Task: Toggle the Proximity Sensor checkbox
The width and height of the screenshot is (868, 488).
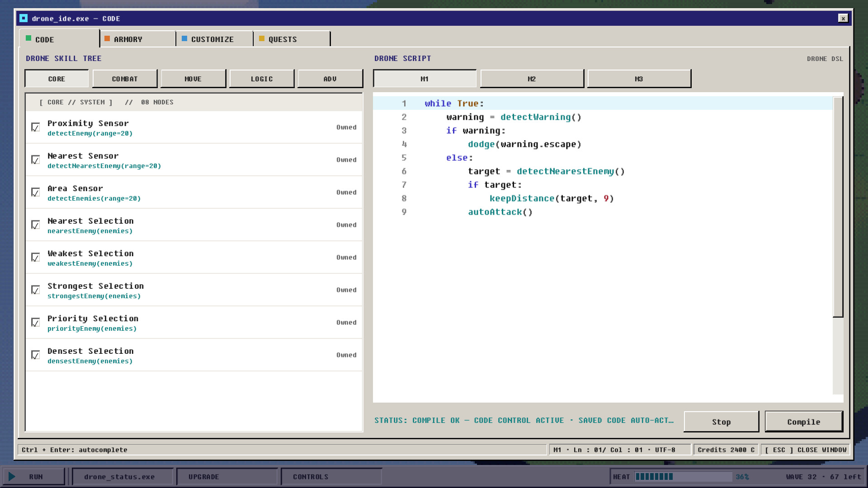Action: (x=36, y=127)
